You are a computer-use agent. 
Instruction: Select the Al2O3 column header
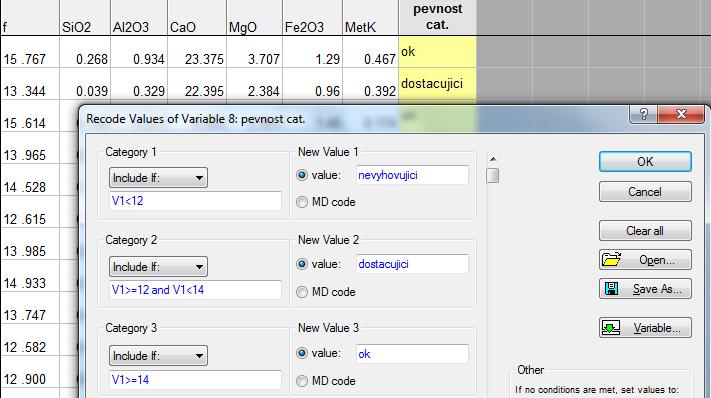[x=139, y=17]
